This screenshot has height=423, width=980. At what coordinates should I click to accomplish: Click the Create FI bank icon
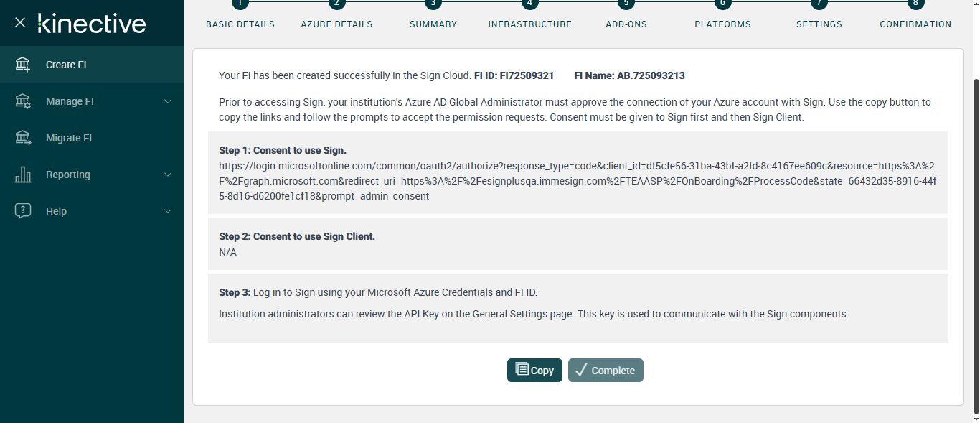click(x=23, y=65)
